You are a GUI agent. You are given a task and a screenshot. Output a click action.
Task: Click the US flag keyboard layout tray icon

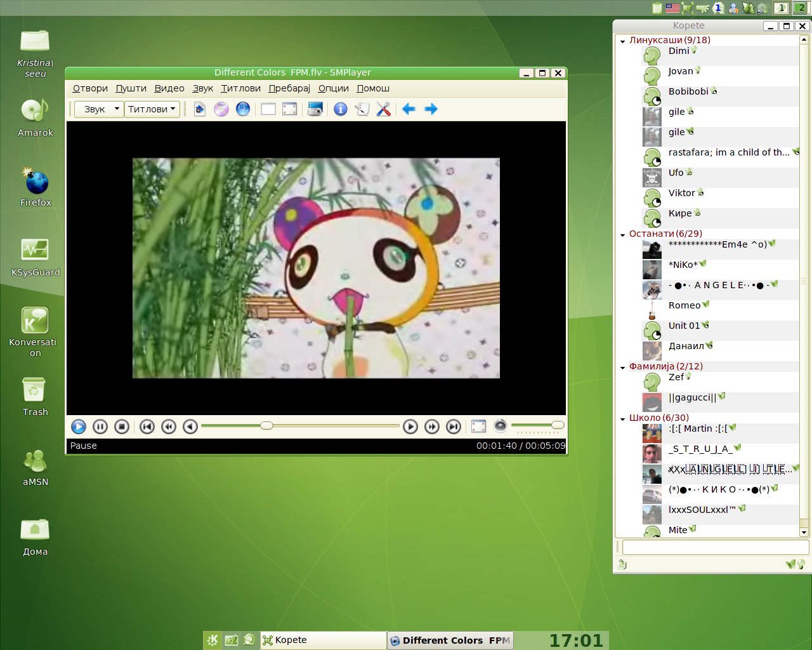(x=673, y=8)
